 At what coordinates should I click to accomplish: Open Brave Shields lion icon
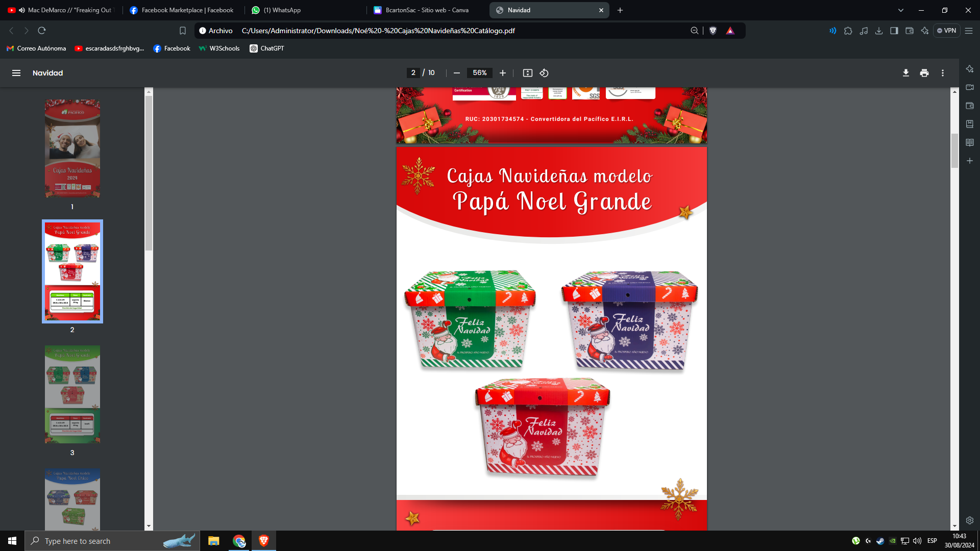[713, 31]
